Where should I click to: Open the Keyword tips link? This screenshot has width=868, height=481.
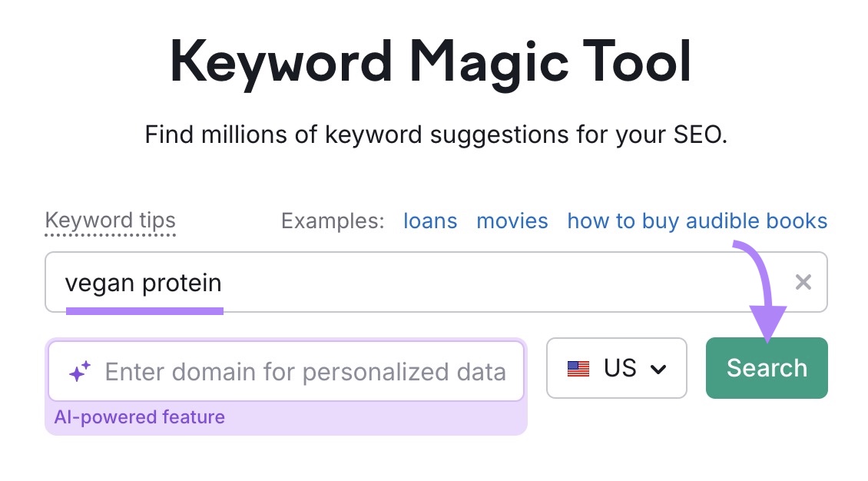click(110, 221)
